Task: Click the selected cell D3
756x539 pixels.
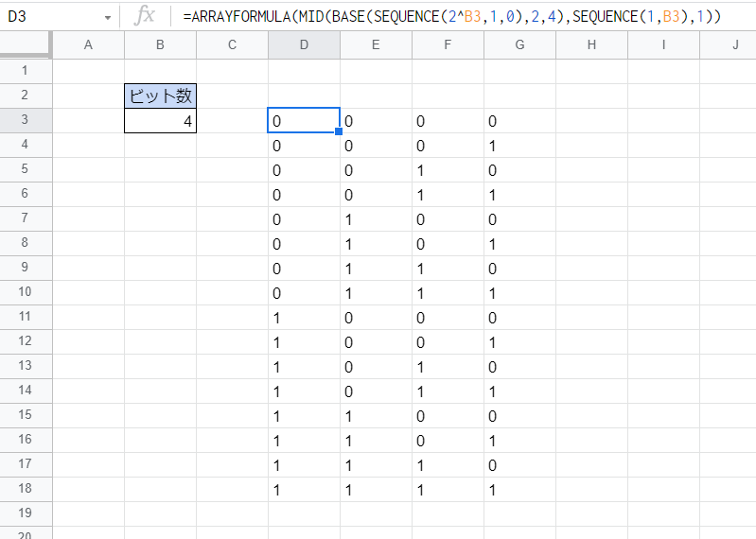Action: 304,120
